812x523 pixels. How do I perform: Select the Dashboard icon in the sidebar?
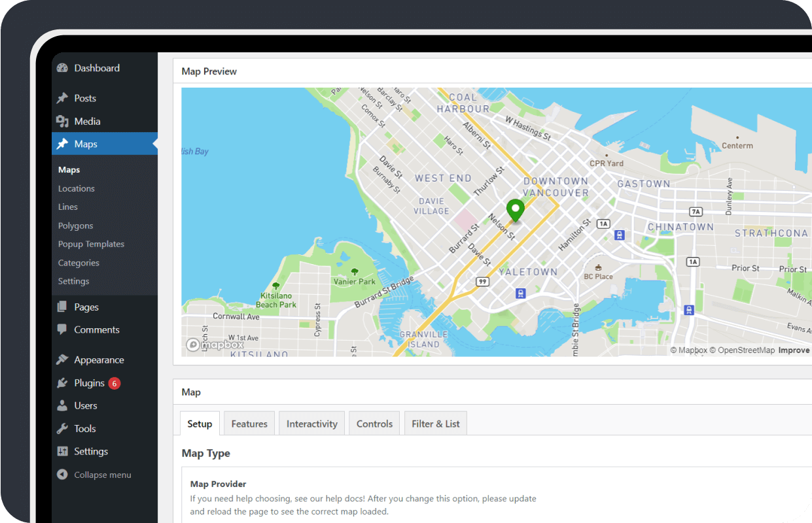tap(62, 68)
